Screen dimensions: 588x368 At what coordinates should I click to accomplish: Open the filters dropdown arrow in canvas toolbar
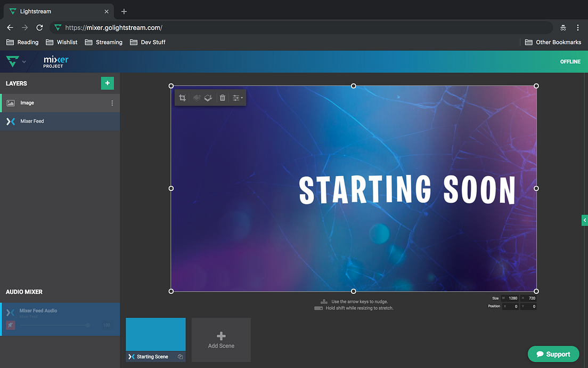241,98
